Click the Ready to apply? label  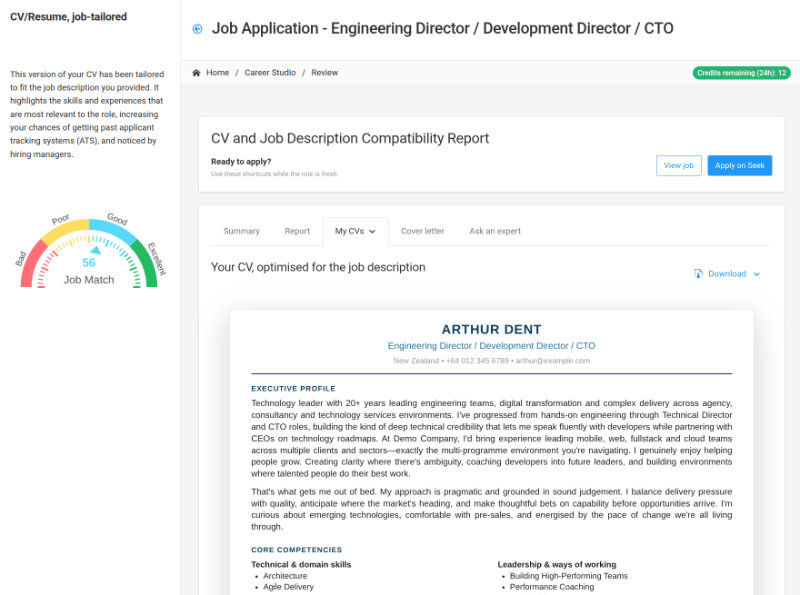(x=241, y=162)
